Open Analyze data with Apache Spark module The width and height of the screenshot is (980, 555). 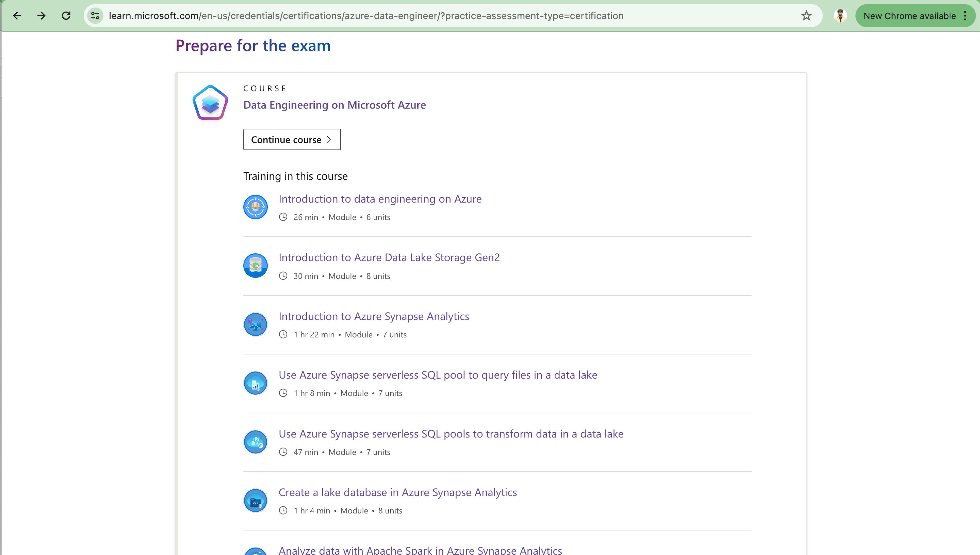(x=420, y=550)
